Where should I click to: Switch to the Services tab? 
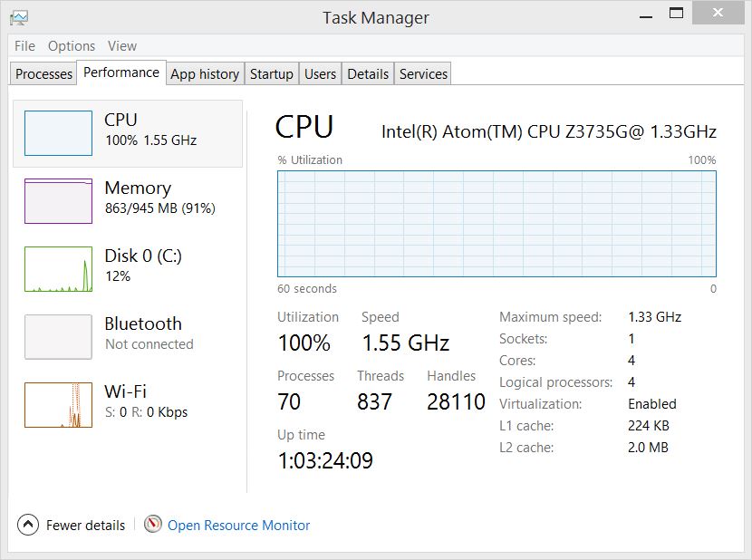(423, 74)
